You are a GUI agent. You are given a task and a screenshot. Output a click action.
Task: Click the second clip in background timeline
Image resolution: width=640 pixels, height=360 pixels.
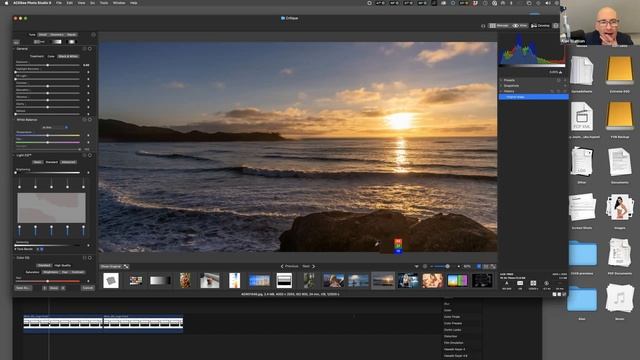pos(143,323)
